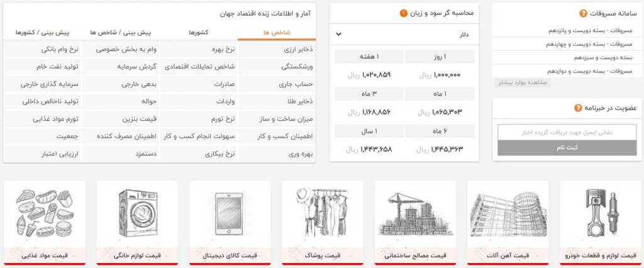Open پیش بینی / شاخص ها tab

point(120,33)
